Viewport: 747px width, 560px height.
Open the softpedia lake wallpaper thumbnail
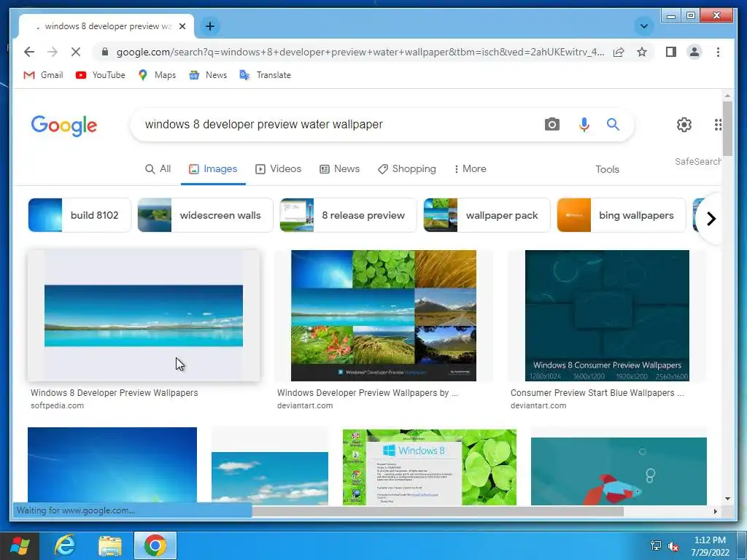[x=144, y=316]
